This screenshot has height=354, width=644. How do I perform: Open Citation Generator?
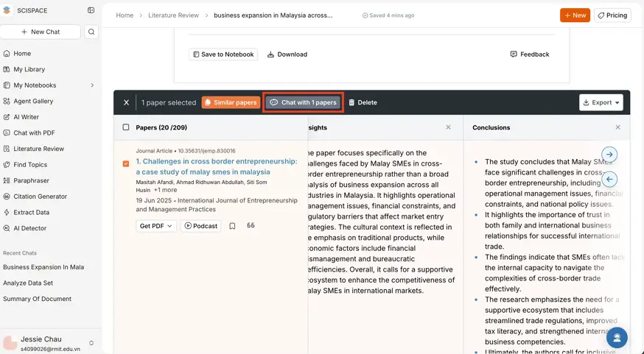coord(41,197)
